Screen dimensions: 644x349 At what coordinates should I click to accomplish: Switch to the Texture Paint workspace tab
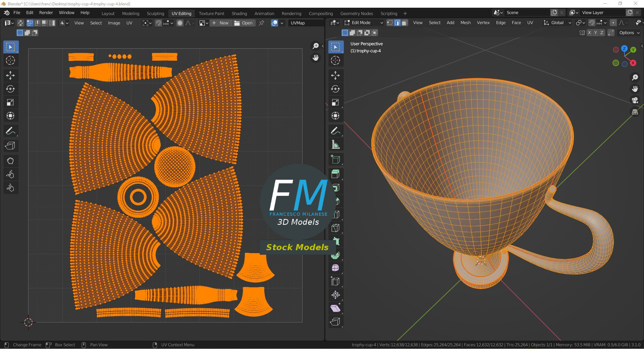(211, 13)
